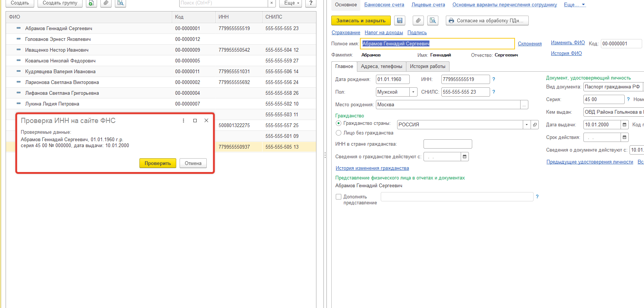The height and width of the screenshot is (308, 644).
Task: Open Склонения link
Action: coord(529,43)
